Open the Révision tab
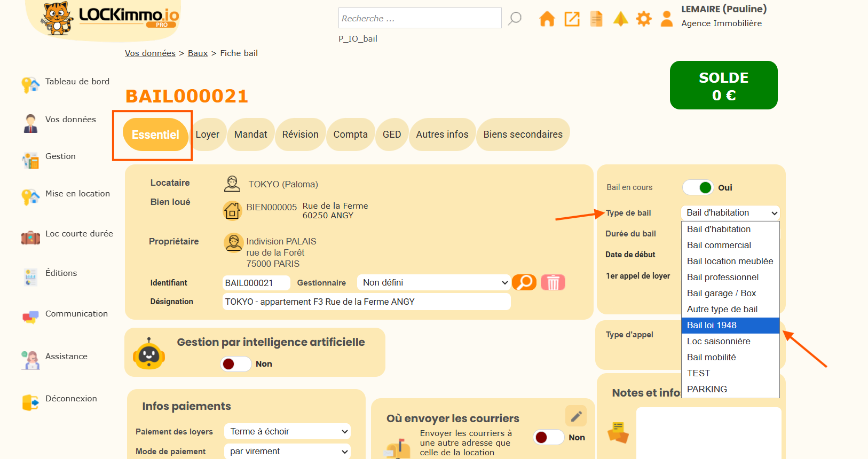 tap(300, 134)
